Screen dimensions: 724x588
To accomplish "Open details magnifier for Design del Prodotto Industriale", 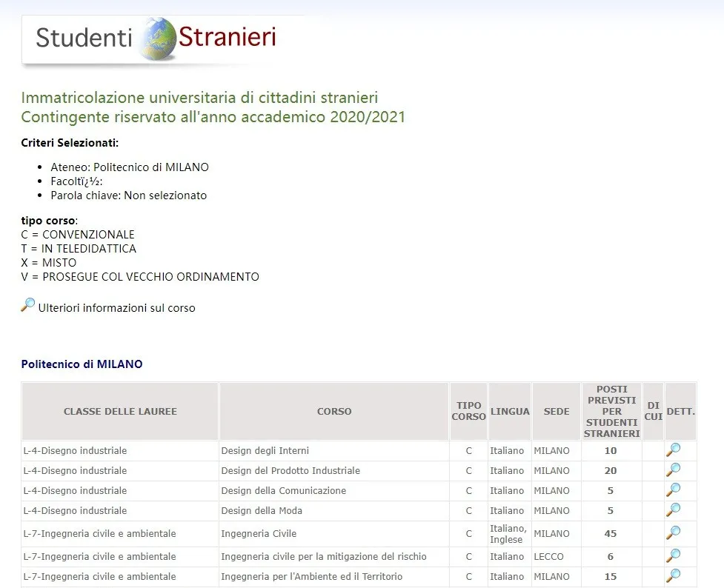I will pyautogui.click(x=673, y=470).
